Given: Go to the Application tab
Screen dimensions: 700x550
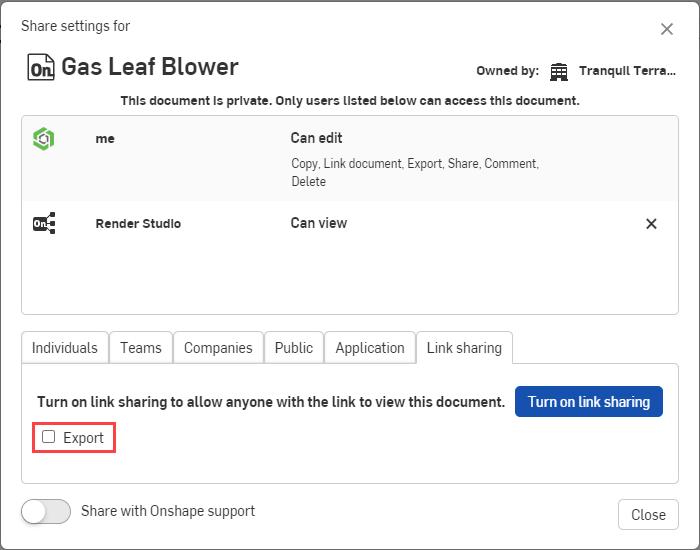Looking at the screenshot, I should (370, 348).
